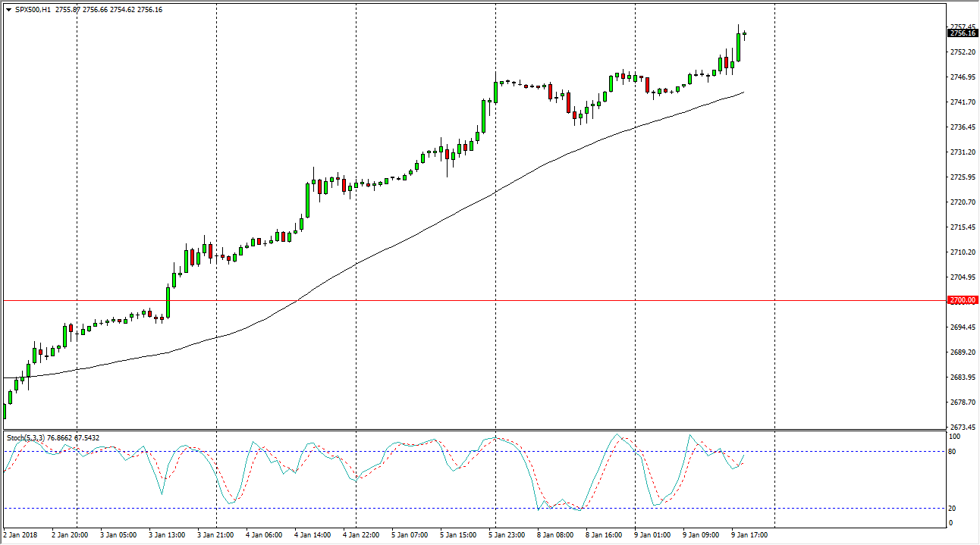The height and width of the screenshot is (545, 980).
Task: Select the red horizontal line at 2700
Action: pos(455,301)
